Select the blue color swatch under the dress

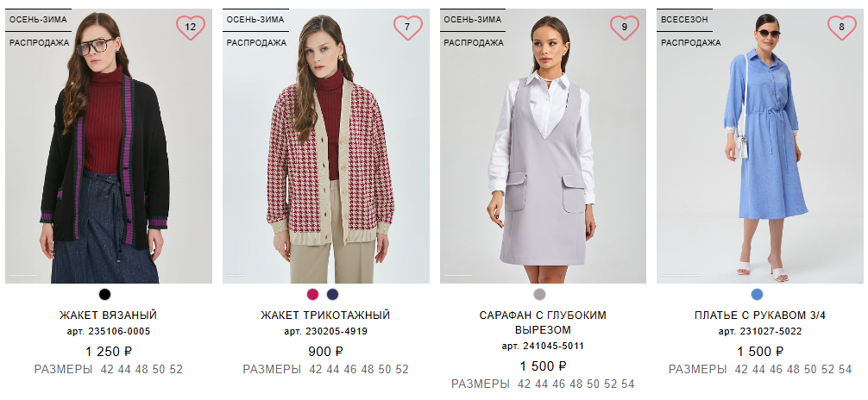click(x=757, y=294)
